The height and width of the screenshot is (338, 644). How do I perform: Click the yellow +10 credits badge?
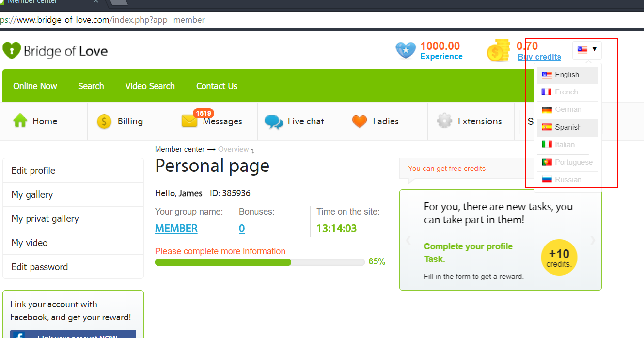(x=559, y=257)
